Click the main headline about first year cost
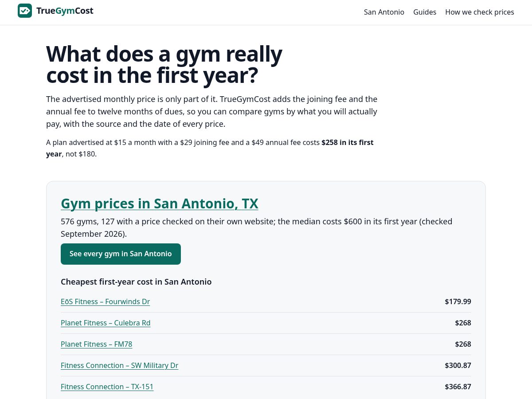 [x=164, y=65]
